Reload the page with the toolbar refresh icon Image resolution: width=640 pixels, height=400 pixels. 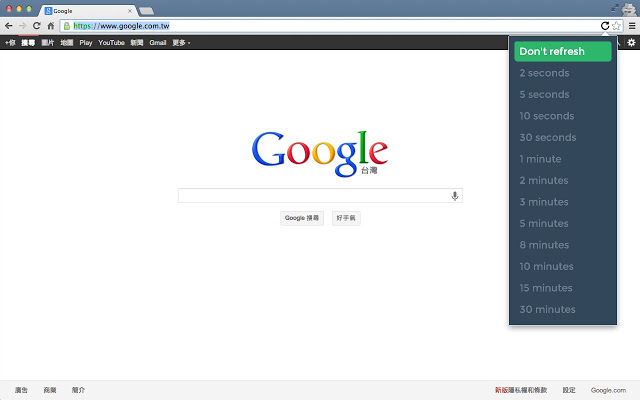click(36, 26)
